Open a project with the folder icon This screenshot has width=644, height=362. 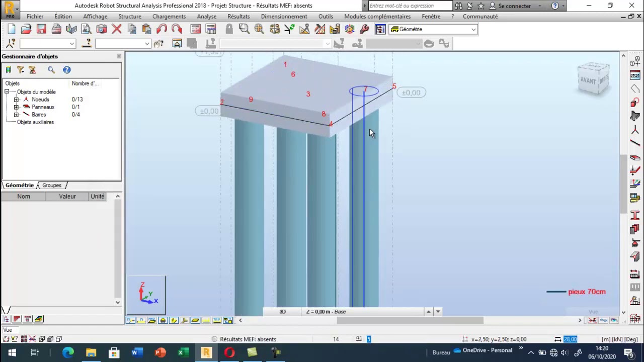[x=26, y=29]
